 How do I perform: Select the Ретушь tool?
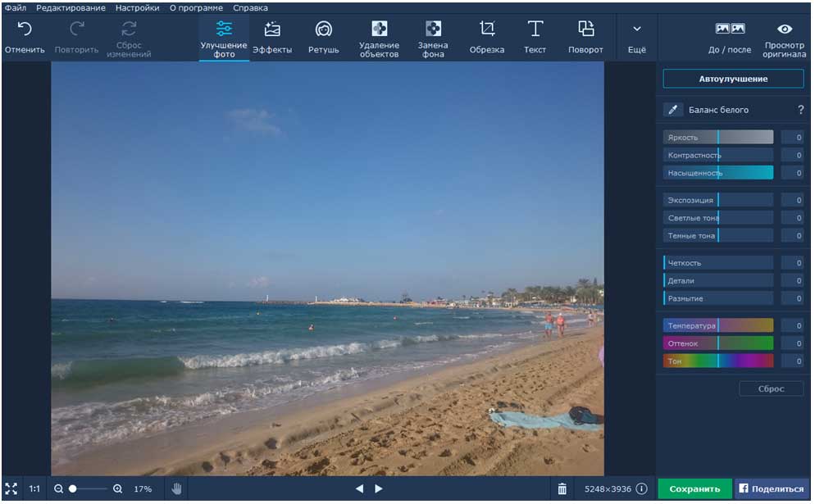coord(323,37)
